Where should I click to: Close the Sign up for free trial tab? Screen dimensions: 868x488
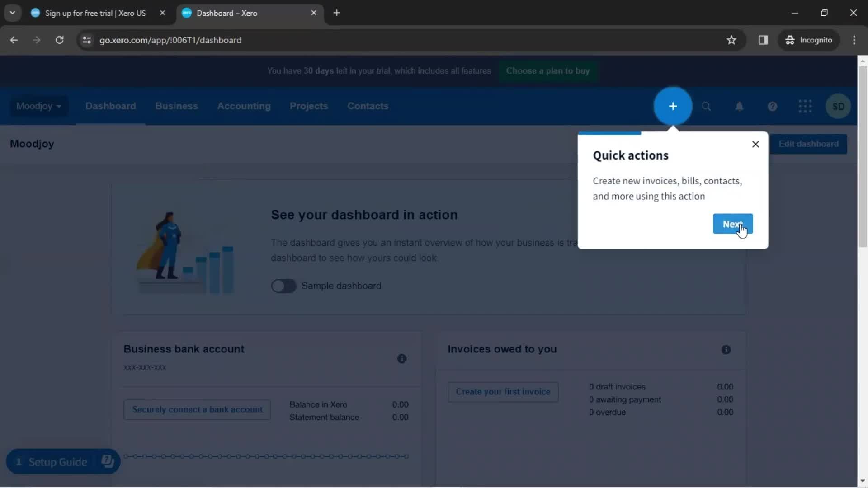[162, 13]
